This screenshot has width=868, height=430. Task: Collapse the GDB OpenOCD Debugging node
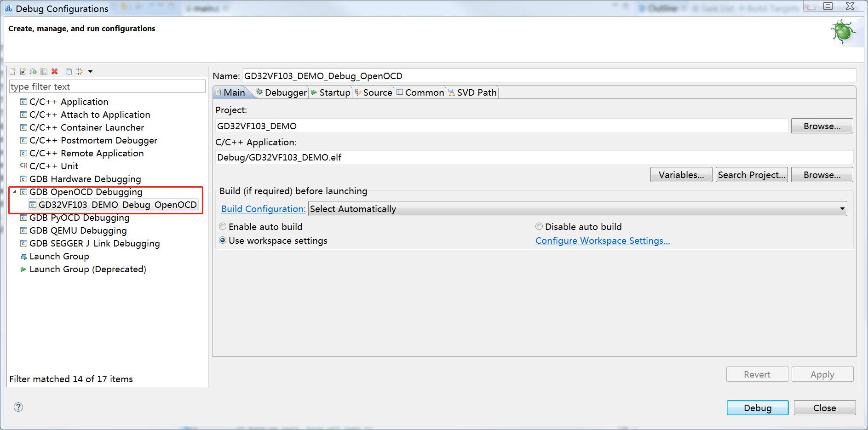coord(15,192)
